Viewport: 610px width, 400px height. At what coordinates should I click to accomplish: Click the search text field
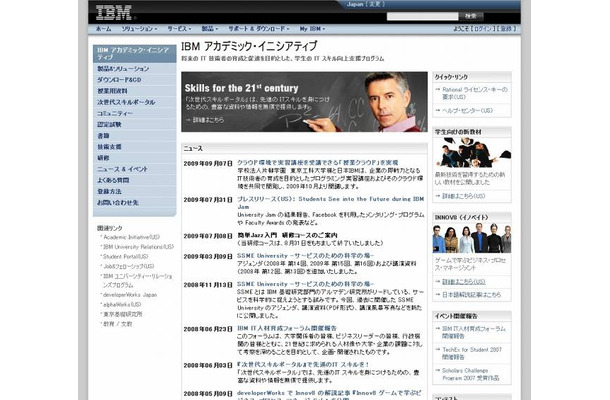pos(422,16)
